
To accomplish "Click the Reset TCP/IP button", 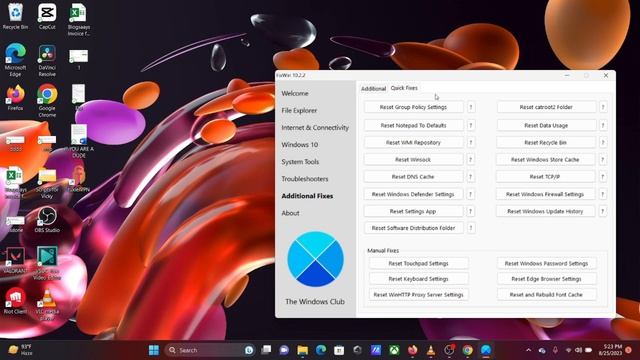I will tap(546, 177).
